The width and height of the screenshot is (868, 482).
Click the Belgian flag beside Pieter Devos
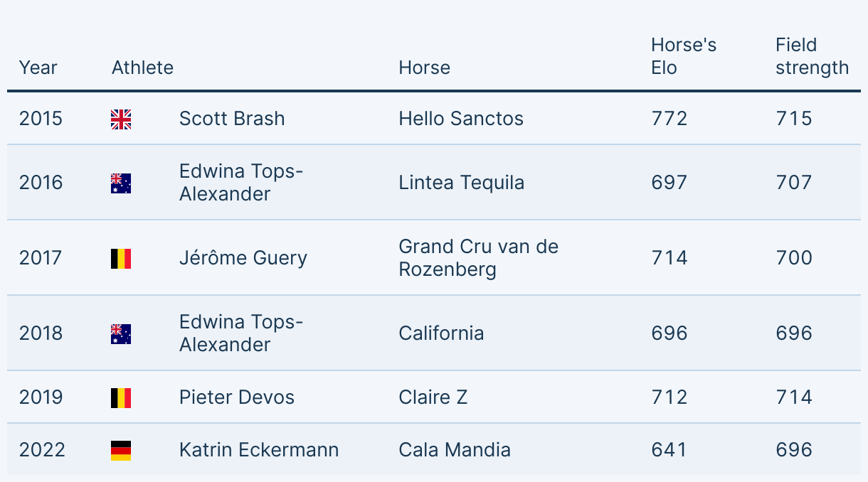click(x=121, y=397)
